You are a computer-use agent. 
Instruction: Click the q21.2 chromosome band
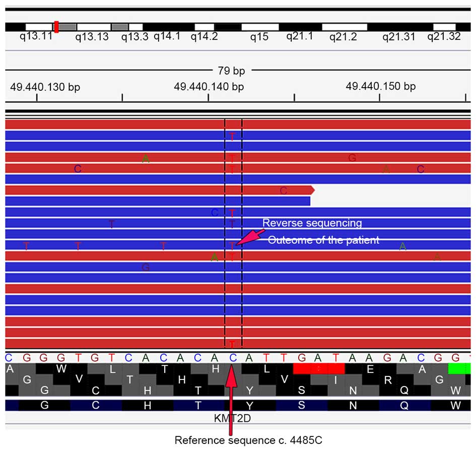344,27
